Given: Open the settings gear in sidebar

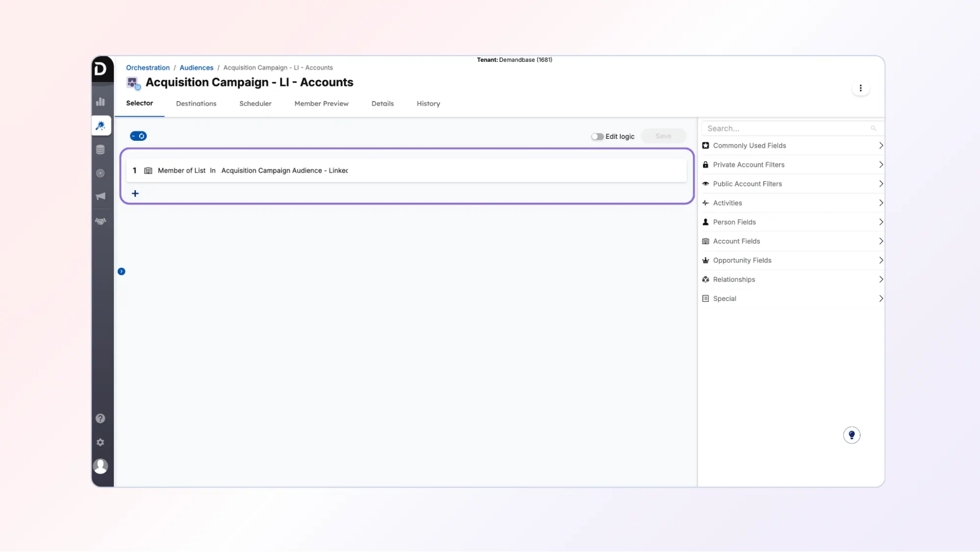Looking at the screenshot, I should 101,443.
